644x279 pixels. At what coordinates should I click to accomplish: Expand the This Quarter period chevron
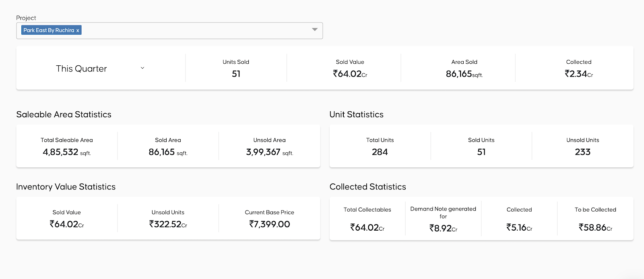point(142,68)
